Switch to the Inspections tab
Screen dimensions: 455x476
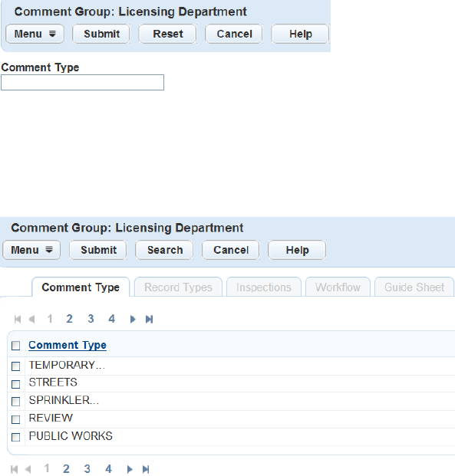click(x=264, y=287)
